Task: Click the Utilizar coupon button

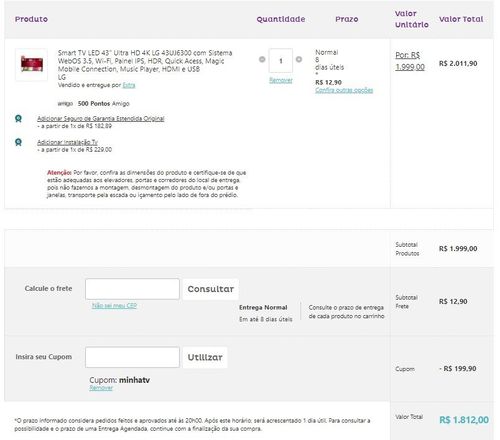Action: (x=205, y=357)
